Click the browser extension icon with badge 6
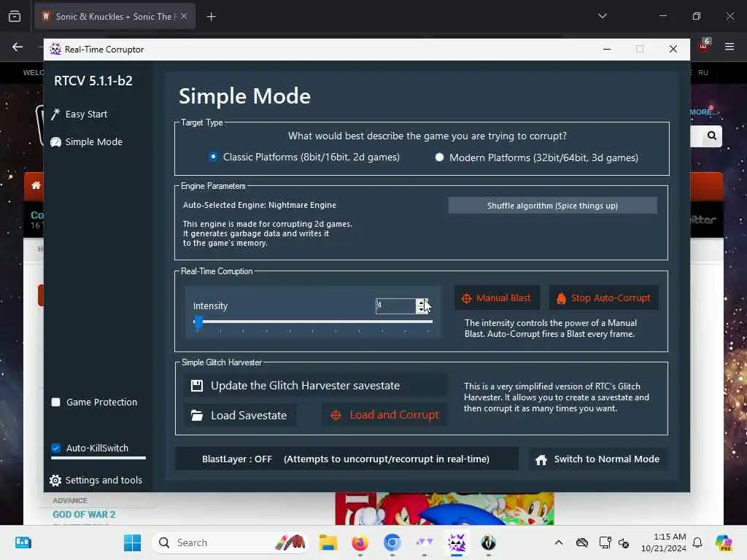Screen dimensions: 747x560 pyautogui.click(x=704, y=46)
